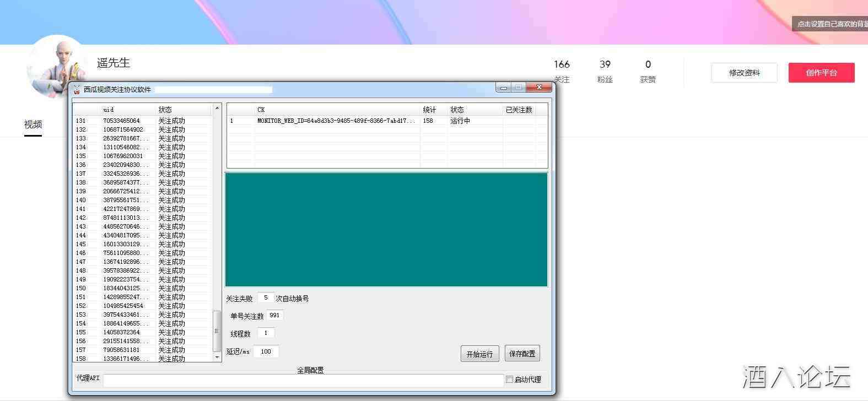Viewport: 868px width, 401px height.
Task: Click the 点击设置自己喜欢的背景 banner button
Action: click(x=831, y=24)
